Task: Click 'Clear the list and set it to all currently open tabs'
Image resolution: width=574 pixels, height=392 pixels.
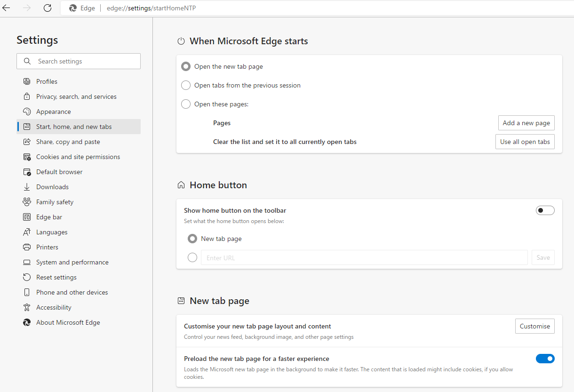Action: pyautogui.click(x=285, y=142)
